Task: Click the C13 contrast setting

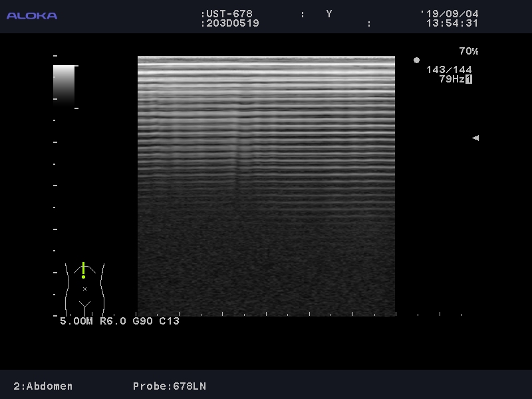Action: 169,321
